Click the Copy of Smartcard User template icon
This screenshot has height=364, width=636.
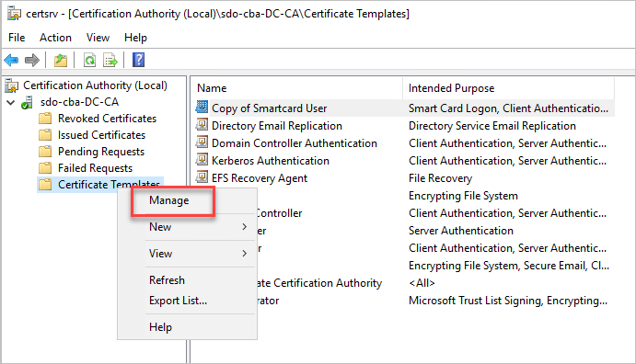(x=202, y=108)
